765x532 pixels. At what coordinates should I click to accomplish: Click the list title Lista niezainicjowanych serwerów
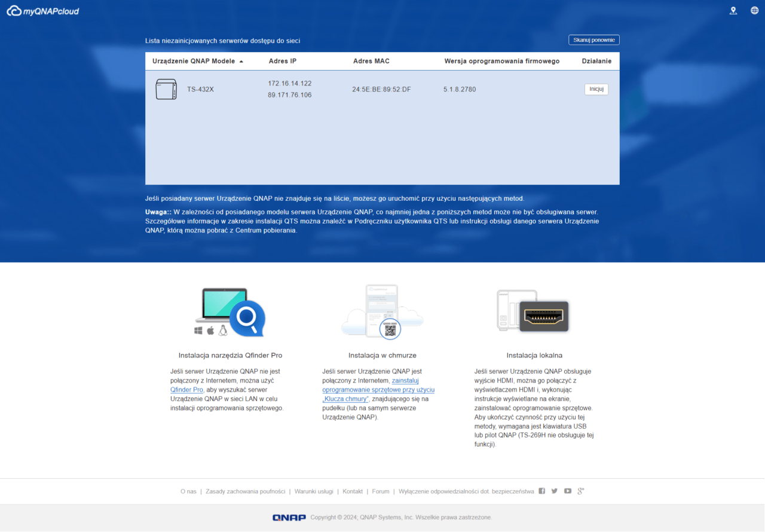(222, 41)
